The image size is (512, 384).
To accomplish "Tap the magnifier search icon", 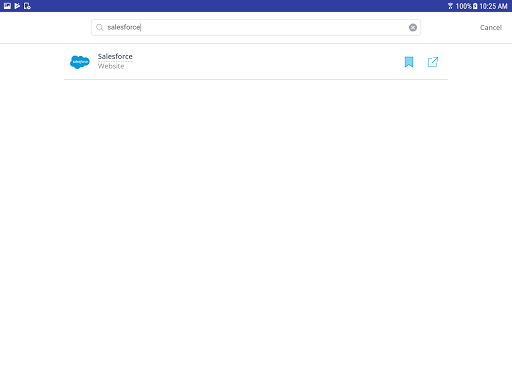I will pos(99,27).
